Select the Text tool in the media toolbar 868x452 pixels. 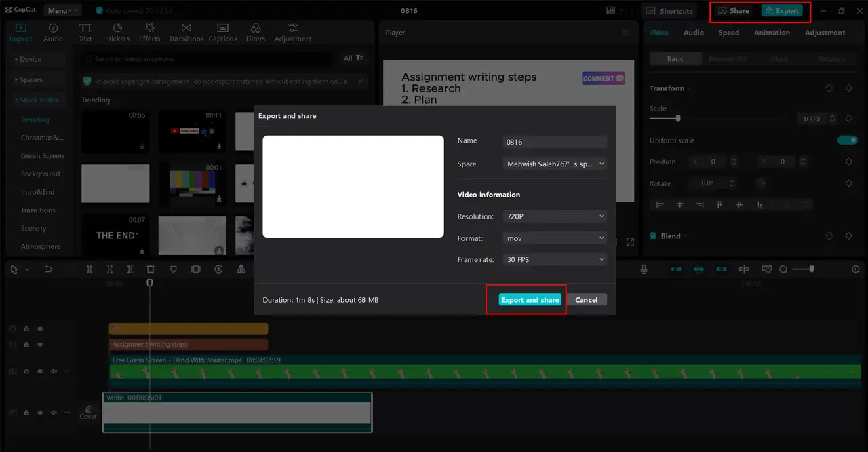point(85,31)
